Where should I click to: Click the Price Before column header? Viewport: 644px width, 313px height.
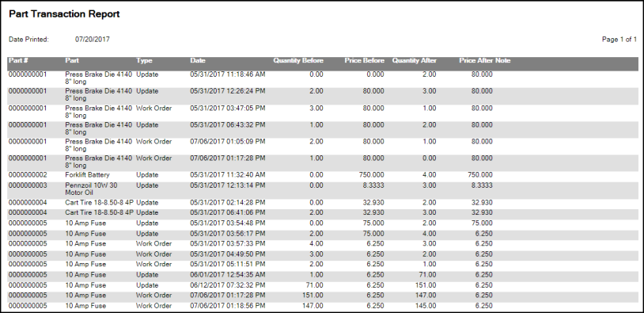tap(364, 60)
